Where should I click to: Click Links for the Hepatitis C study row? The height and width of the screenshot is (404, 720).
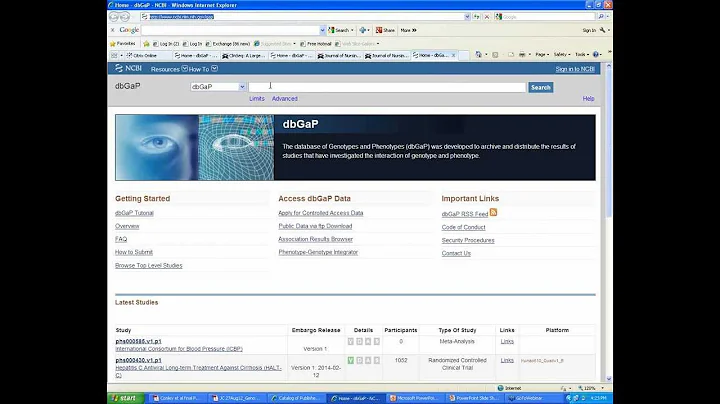pos(507,360)
